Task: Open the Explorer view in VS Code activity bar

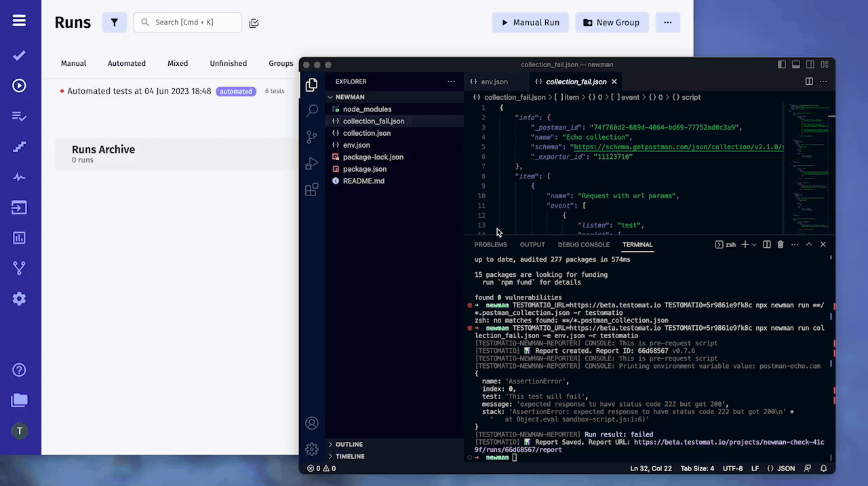Action: [x=312, y=85]
